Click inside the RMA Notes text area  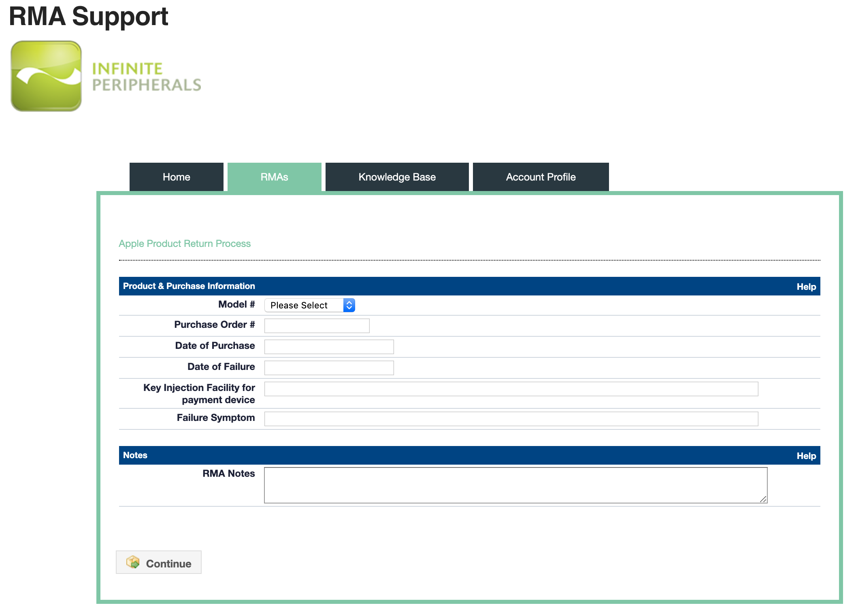515,485
